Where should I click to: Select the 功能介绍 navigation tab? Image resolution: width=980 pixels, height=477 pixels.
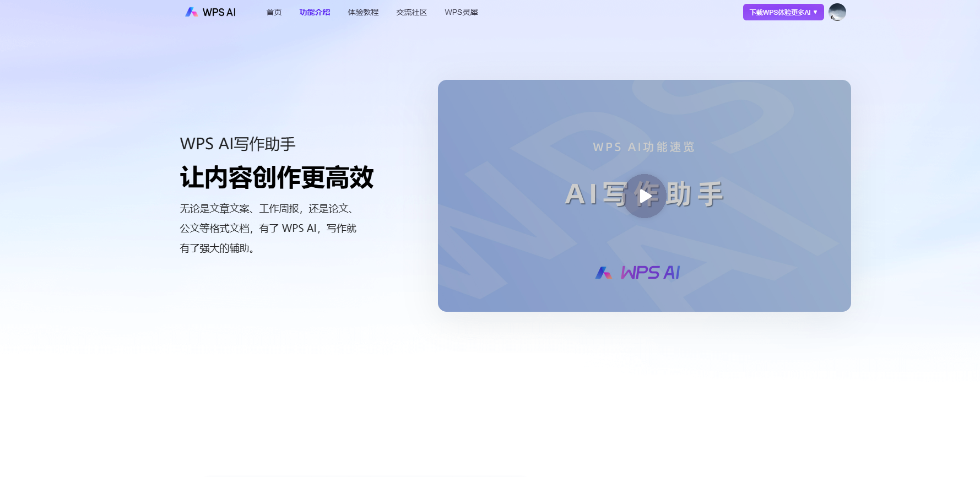click(x=315, y=12)
